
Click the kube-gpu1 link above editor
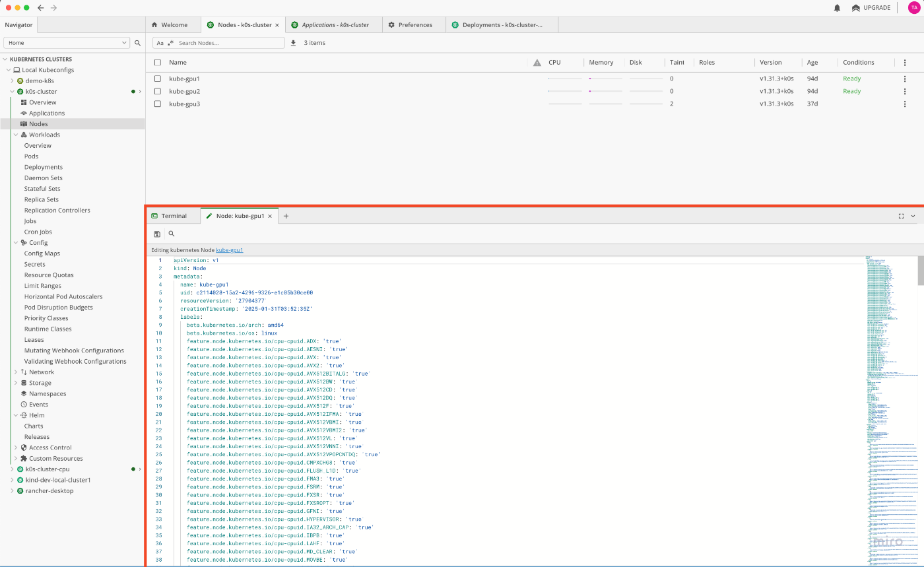tap(230, 250)
